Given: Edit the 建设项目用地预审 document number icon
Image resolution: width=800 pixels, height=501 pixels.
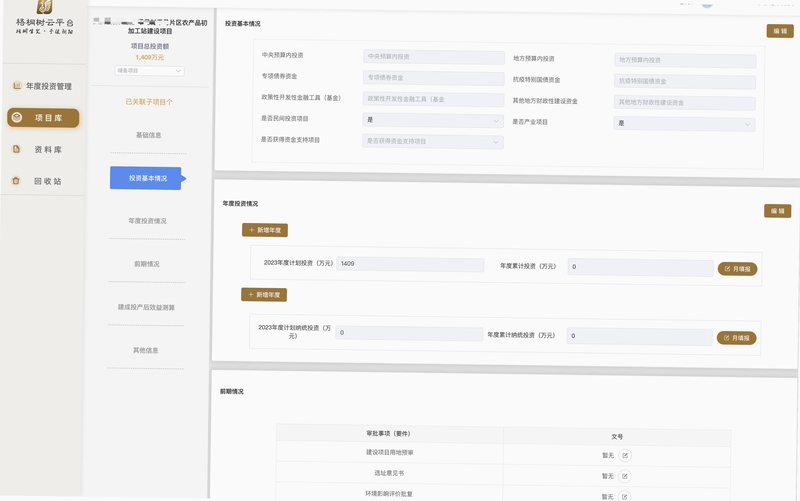Looking at the screenshot, I should (624, 456).
